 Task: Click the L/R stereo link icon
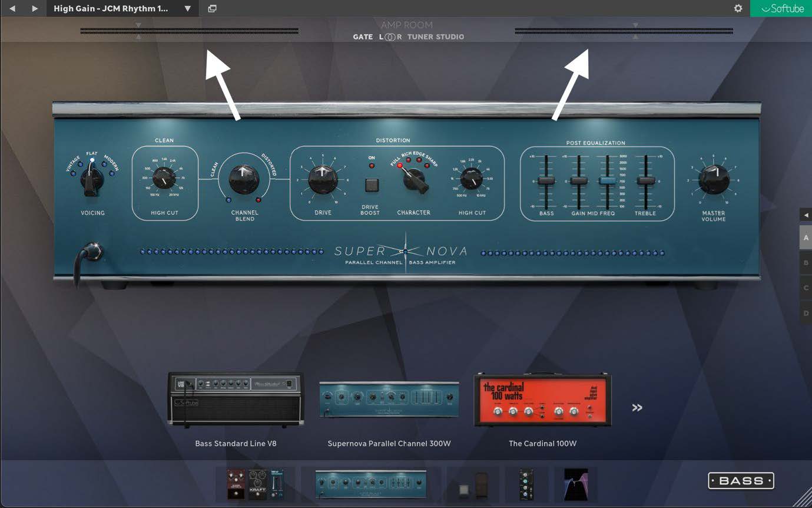390,37
